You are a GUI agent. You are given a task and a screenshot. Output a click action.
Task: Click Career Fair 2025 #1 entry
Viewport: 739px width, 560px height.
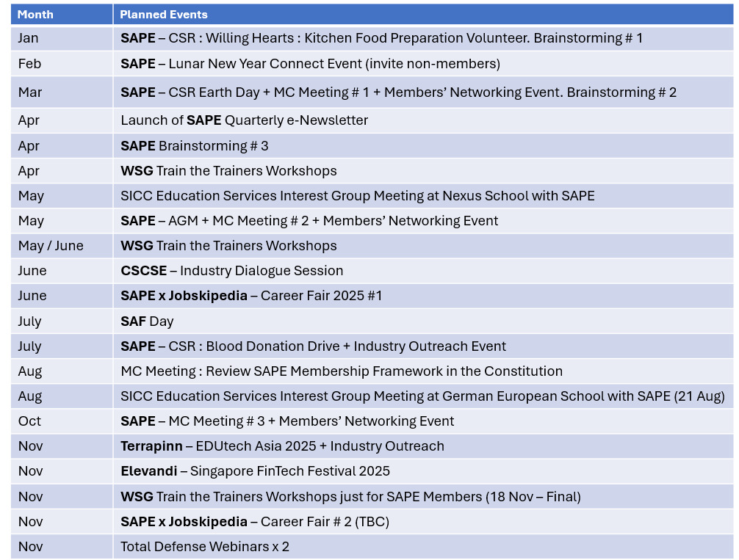251,296
